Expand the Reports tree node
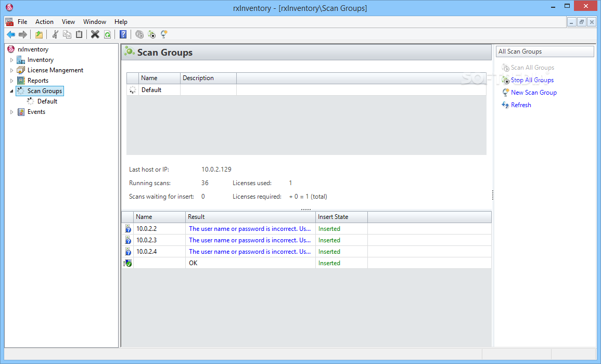Screen dimensions: 601x364 [11, 81]
